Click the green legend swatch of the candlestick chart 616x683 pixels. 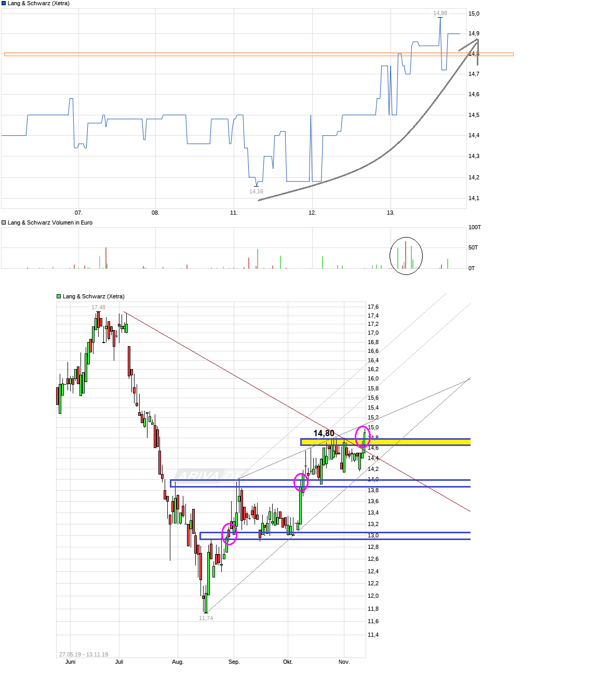[x=59, y=296]
